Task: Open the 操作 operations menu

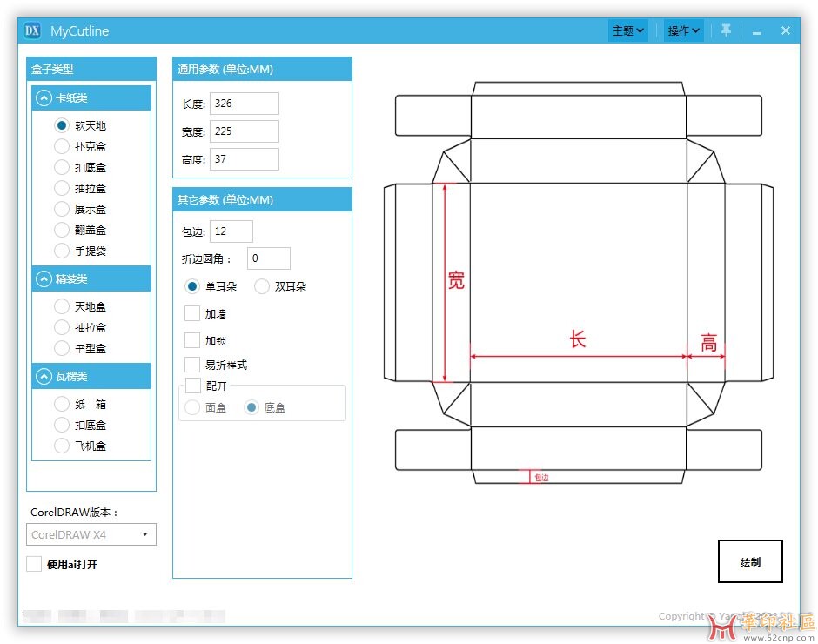Action: click(x=683, y=30)
